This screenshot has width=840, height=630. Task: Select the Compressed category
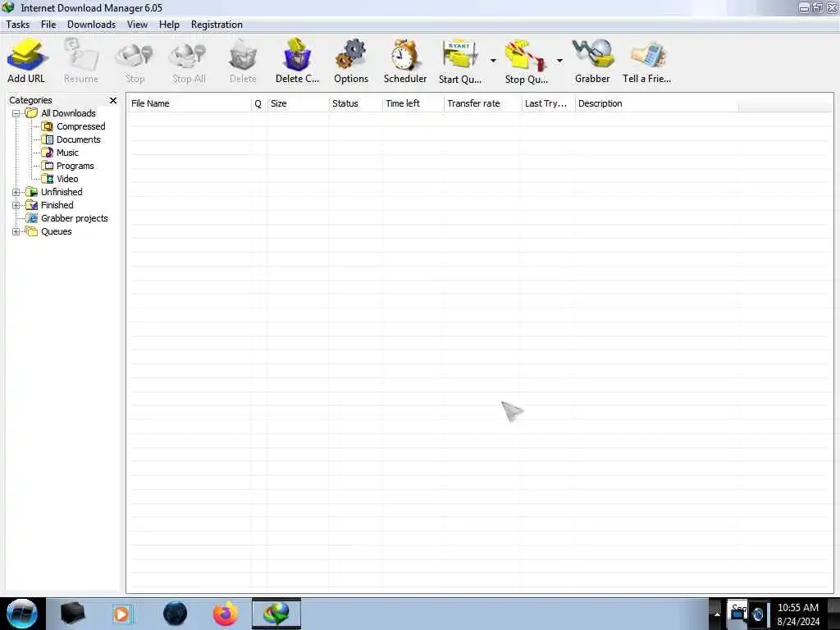81,126
